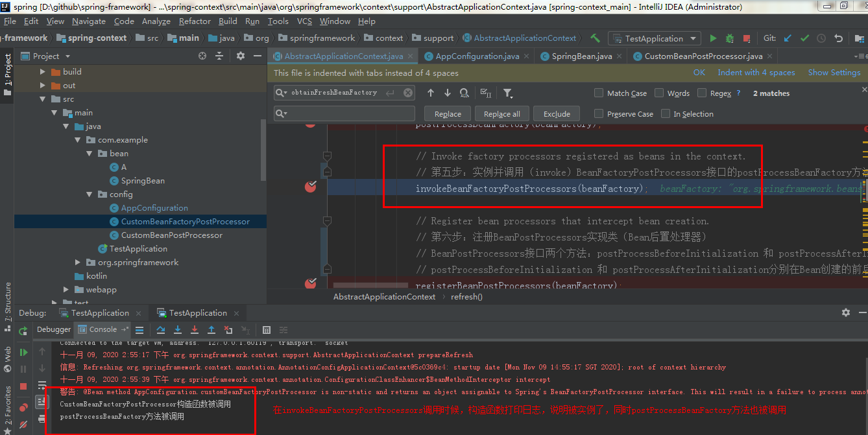868x435 pixels.
Task: Build project with the hammer icon
Action: tap(595, 38)
